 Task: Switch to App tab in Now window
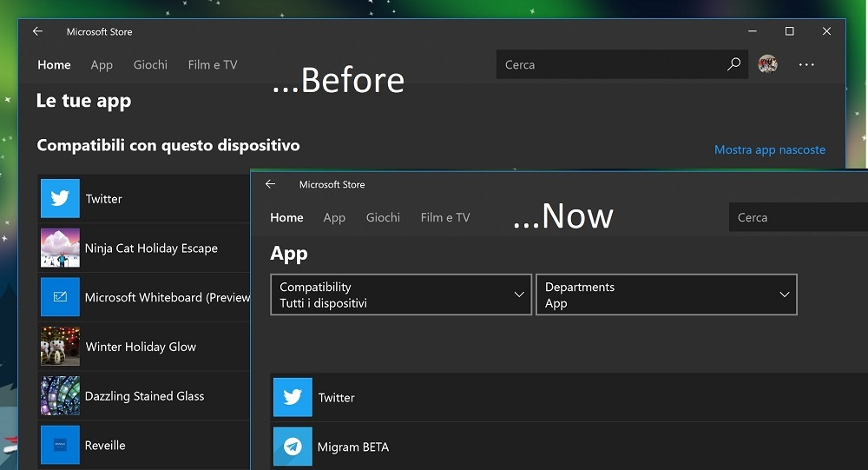(x=334, y=218)
